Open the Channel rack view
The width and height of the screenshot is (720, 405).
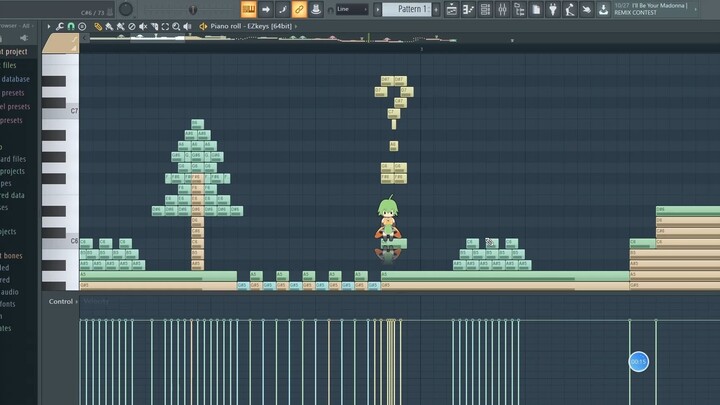(485, 9)
